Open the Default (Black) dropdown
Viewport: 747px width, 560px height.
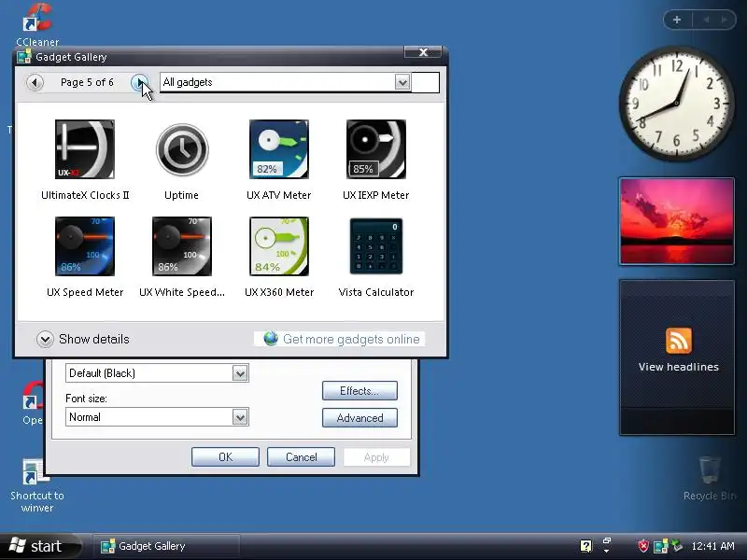click(240, 372)
